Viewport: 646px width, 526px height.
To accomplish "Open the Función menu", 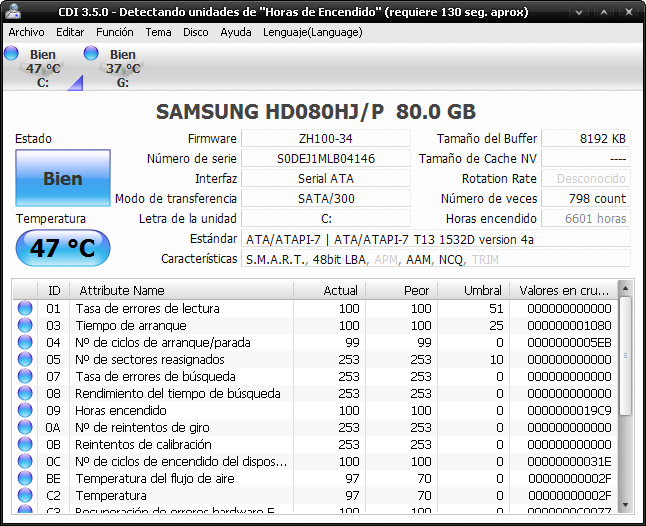I will [115, 32].
